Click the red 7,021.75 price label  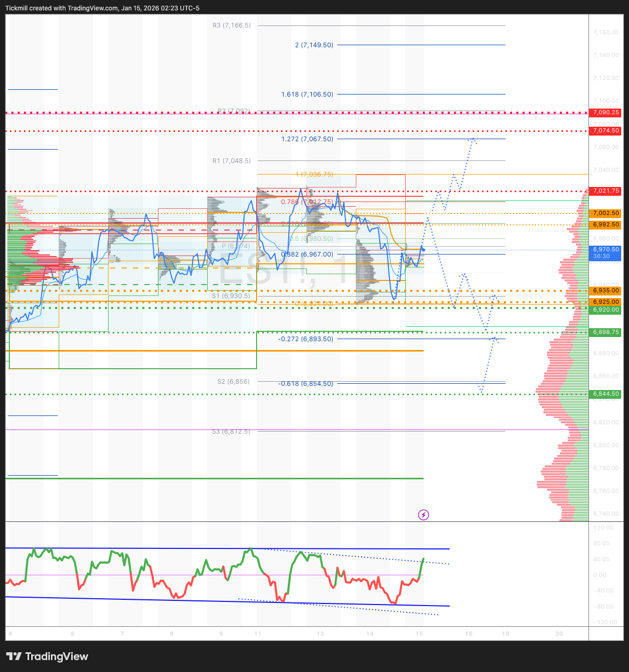point(606,191)
